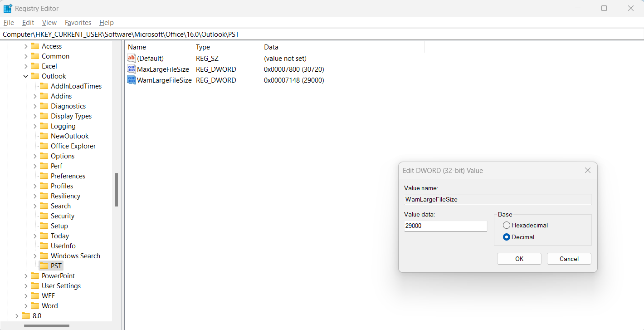Expand the PowerPoint key

pos(26,276)
